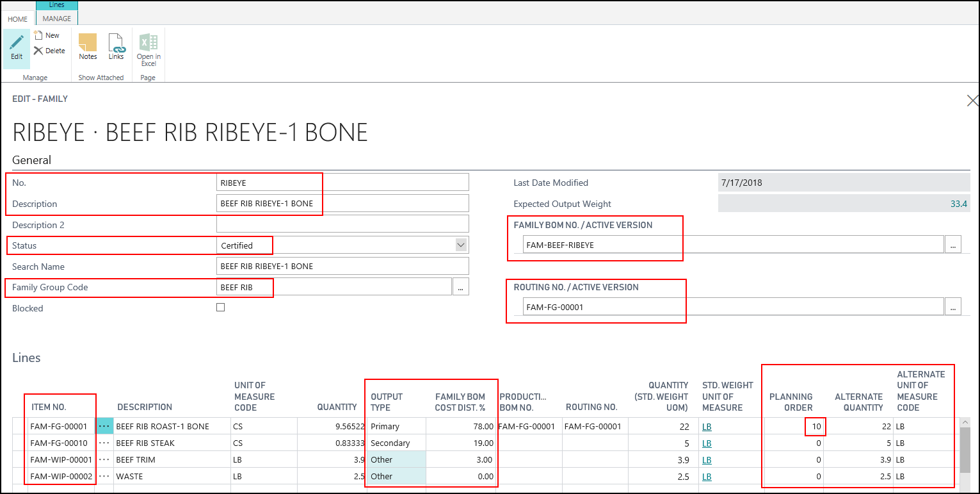Open row menu for BEEF RIB STEAK
980x494 pixels.
click(x=104, y=443)
